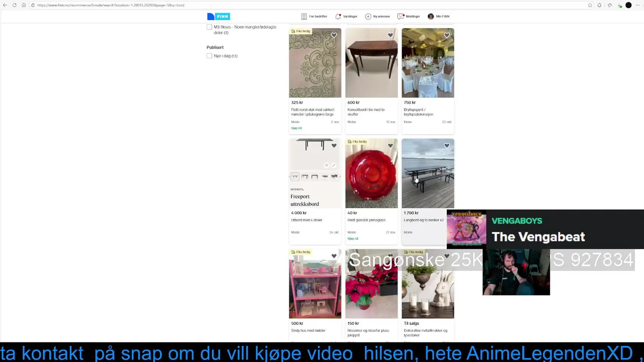
Task: Open the browser profile avatar
Action: coord(628,5)
